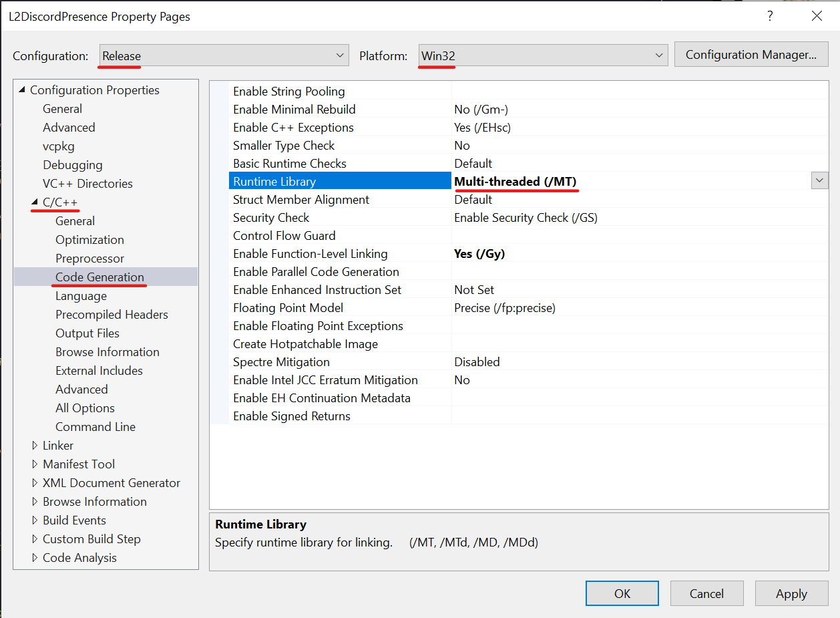Open the Platform dropdown showing Win32
840x618 pixels.
(x=543, y=56)
